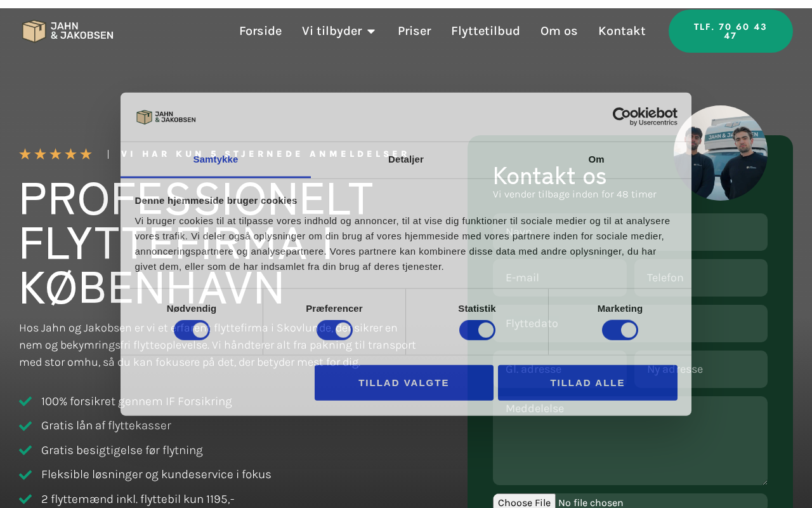Click the 'No file chosen' text
Viewport: 812px width, 508px height.
click(x=591, y=503)
